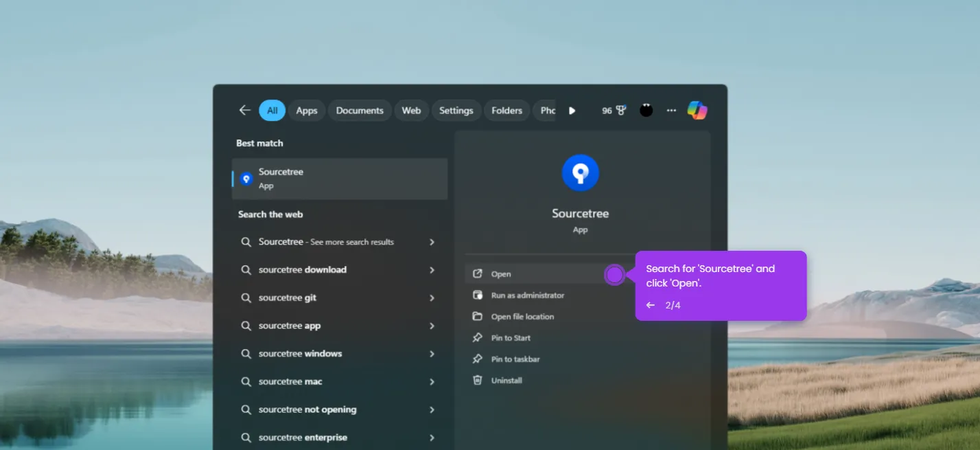Launch the Copilot colorful icon
Image resolution: width=980 pixels, height=450 pixels.
tap(697, 110)
